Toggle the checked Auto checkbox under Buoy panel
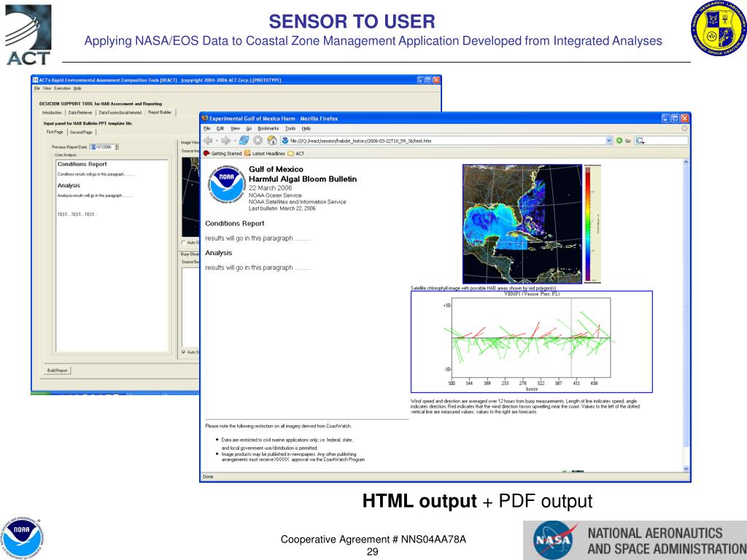Image resolution: width=747 pixels, height=560 pixels. click(x=184, y=352)
